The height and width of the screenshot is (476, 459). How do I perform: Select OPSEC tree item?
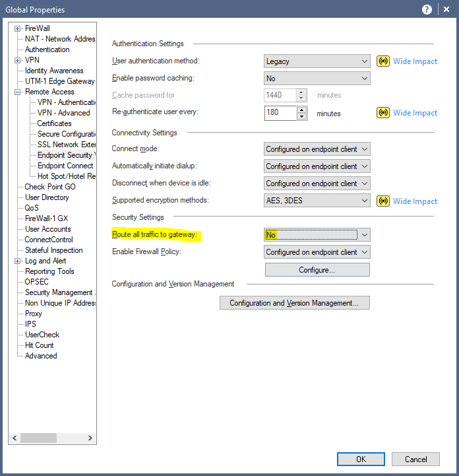point(36,282)
